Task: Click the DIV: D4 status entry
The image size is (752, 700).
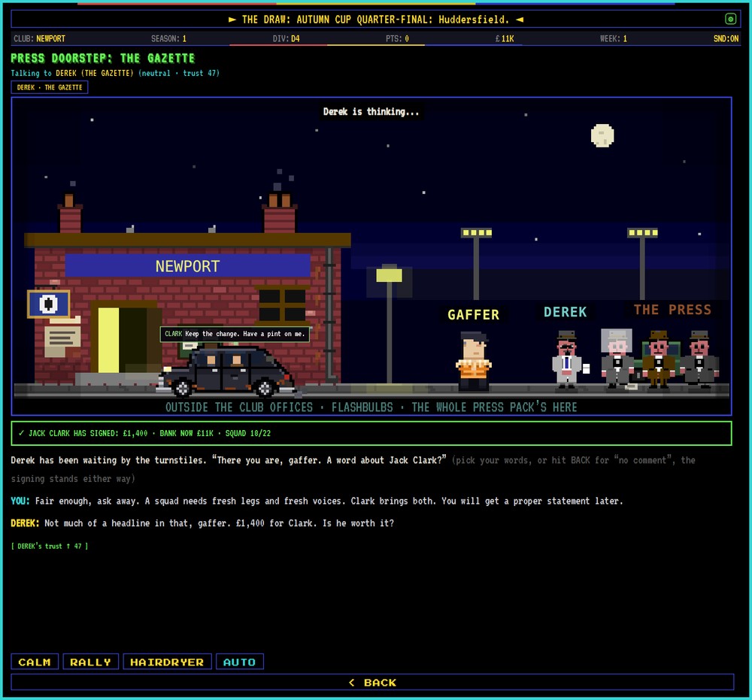Action: pyautogui.click(x=287, y=39)
